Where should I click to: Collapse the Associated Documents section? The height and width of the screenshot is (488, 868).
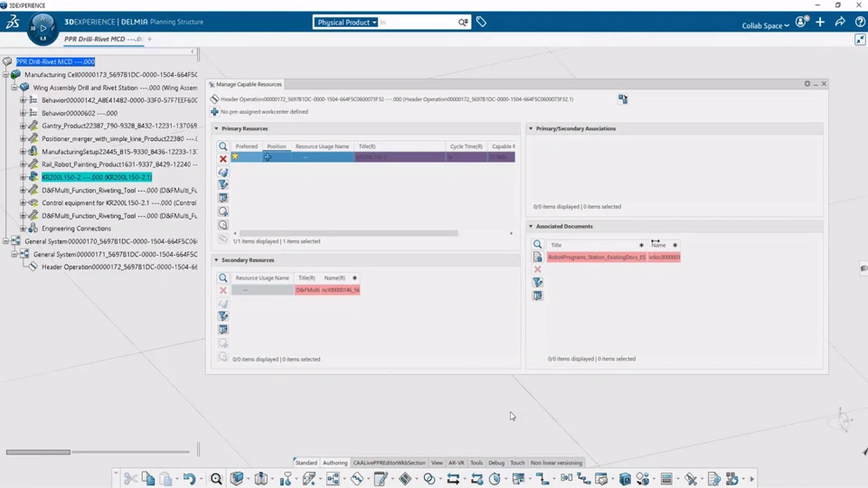click(531, 226)
